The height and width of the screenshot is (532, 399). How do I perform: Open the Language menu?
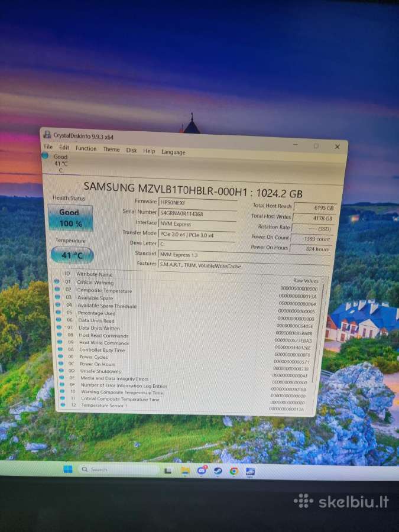(173, 152)
